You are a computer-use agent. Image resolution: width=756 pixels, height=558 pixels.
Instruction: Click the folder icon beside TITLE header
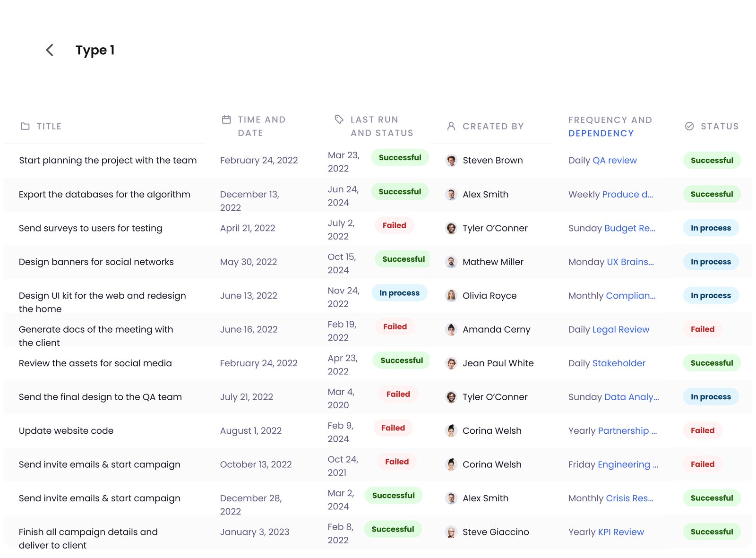point(25,126)
